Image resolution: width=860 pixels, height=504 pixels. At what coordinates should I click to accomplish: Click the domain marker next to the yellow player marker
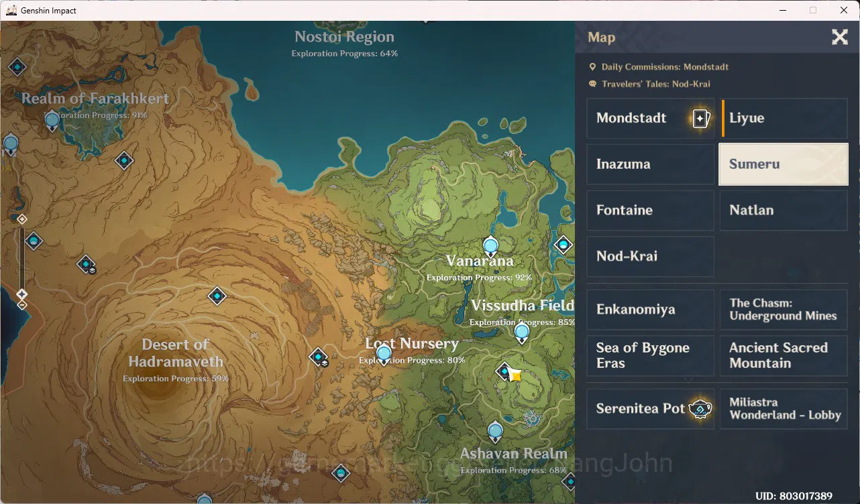click(504, 371)
